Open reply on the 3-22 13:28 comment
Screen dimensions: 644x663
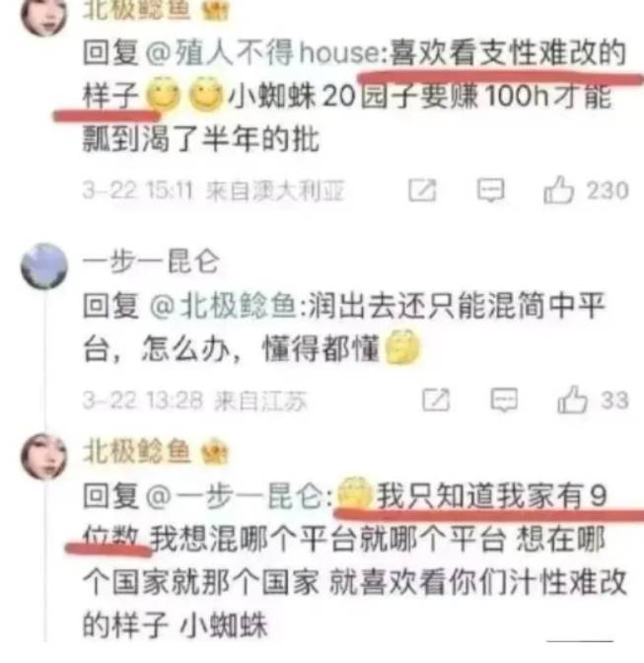tap(504, 400)
